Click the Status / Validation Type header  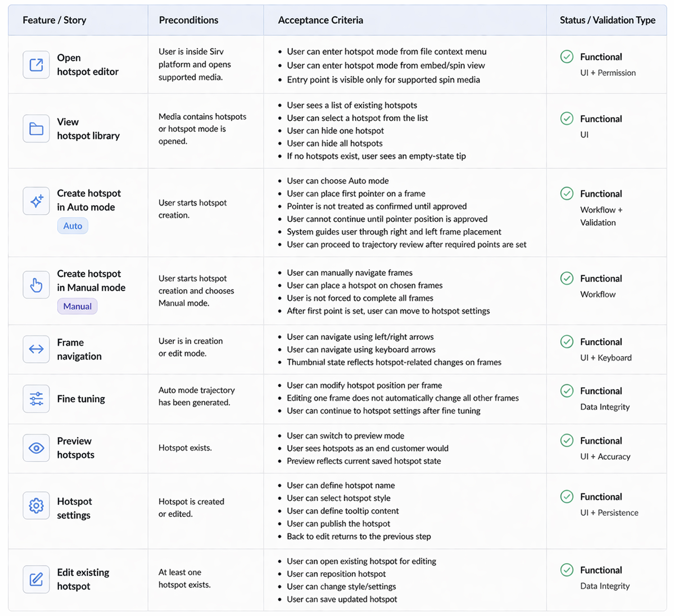(607, 20)
